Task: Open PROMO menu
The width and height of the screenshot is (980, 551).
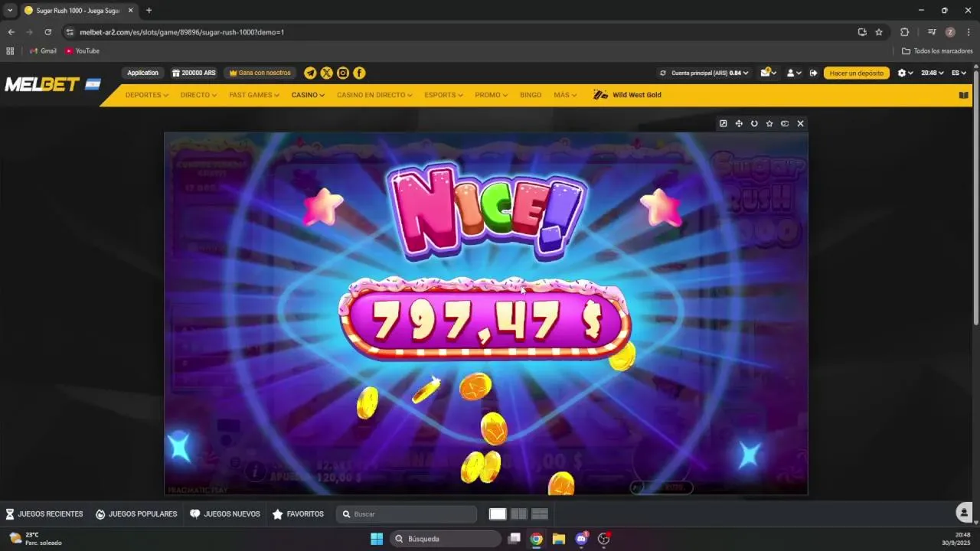Action: 491,95
